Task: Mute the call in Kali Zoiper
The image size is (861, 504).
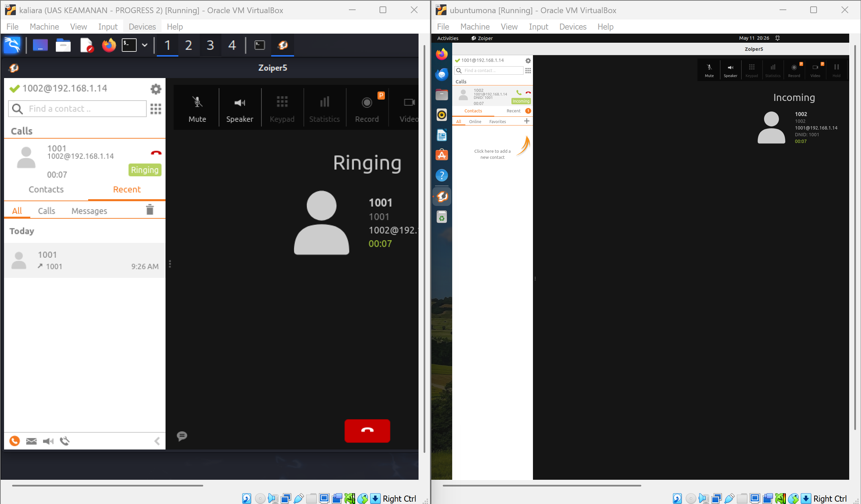Action: [x=197, y=109]
